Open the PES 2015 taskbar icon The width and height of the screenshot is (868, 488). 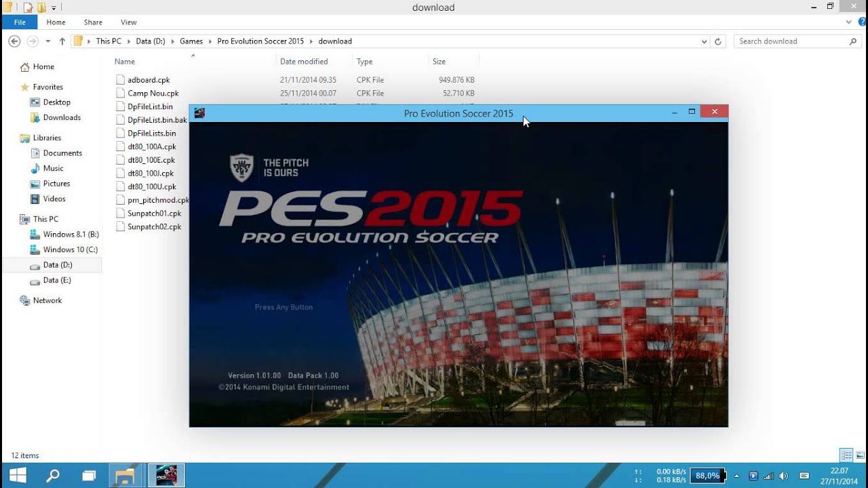click(x=166, y=475)
